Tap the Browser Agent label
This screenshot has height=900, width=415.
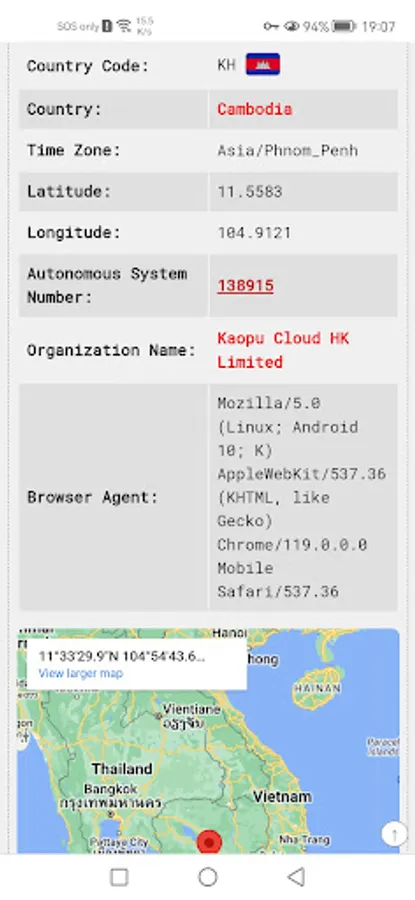[92, 498]
